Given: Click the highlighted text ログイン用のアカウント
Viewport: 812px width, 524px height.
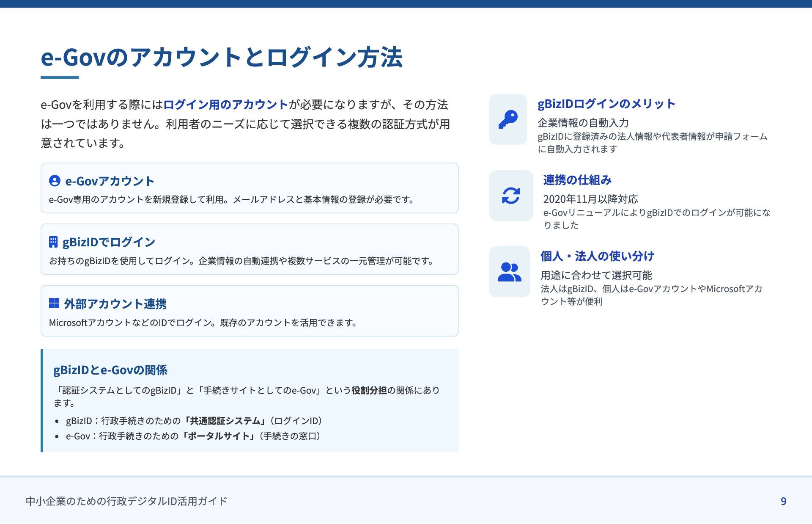Looking at the screenshot, I should 225,104.
